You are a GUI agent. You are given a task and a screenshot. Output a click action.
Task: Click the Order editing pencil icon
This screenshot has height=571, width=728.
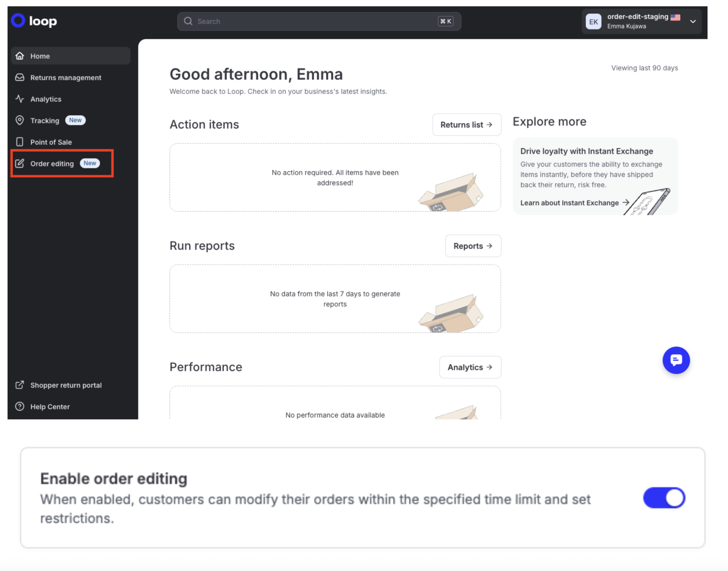tap(20, 163)
